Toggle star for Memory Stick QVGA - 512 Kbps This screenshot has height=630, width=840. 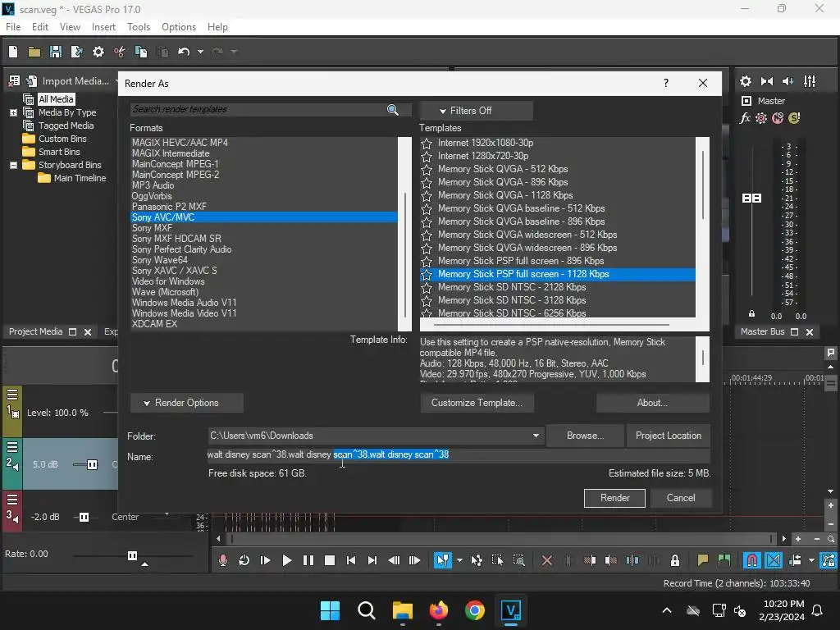click(x=427, y=169)
